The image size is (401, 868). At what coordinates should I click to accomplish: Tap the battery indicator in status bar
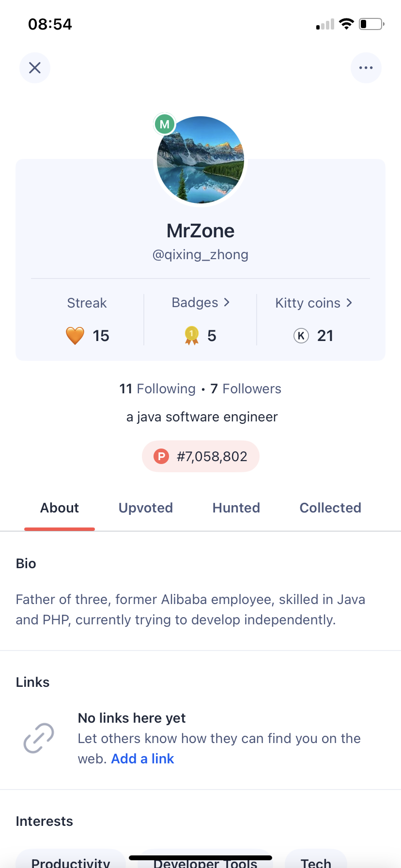[371, 24]
